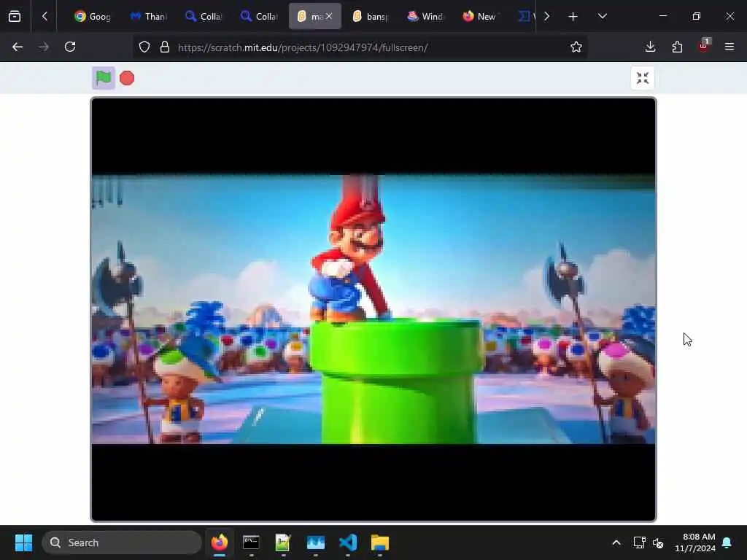The height and width of the screenshot is (560, 747).
Task: Bookmark this page with the star icon
Action: coord(576,47)
